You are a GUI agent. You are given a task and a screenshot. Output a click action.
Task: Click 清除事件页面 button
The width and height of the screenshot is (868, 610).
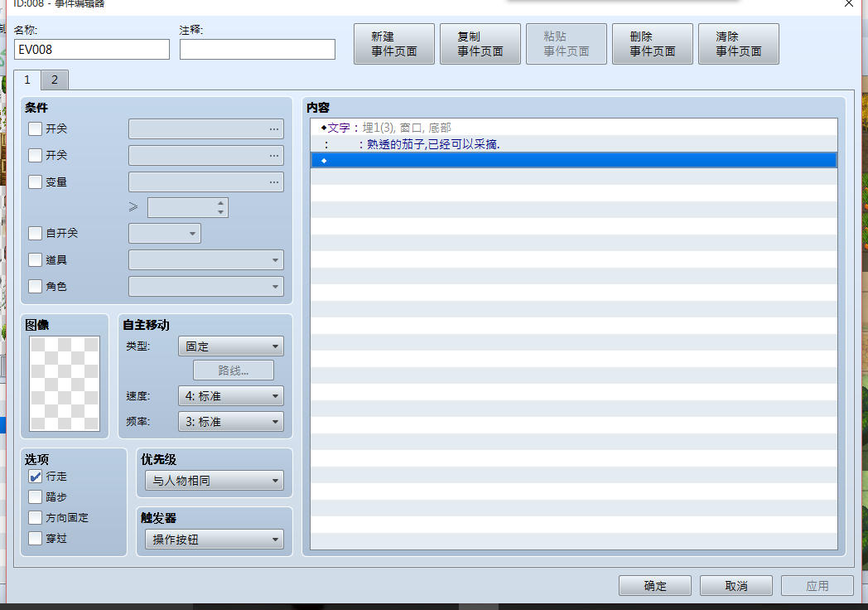pyautogui.click(x=739, y=44)
